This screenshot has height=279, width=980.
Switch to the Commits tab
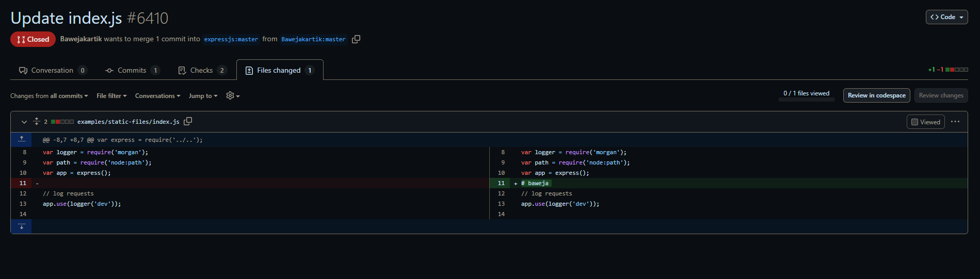(x=132, y=70)
